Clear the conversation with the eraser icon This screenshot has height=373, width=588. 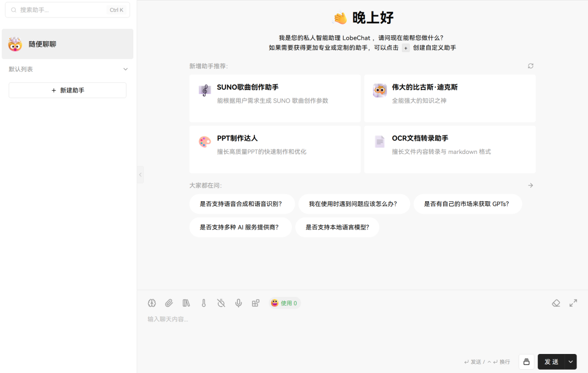pyautogui.click(x=556, y=303)
